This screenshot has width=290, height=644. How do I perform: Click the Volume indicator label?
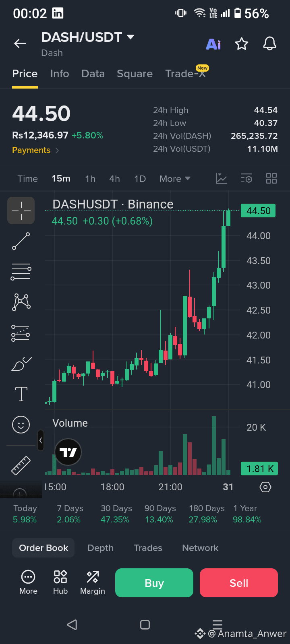(70, 423)
